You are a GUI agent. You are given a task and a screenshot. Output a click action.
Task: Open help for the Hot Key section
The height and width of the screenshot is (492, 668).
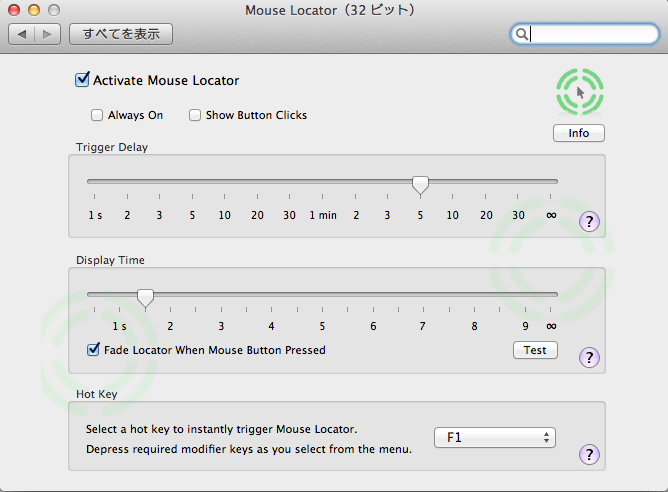[x=589, y=455]
